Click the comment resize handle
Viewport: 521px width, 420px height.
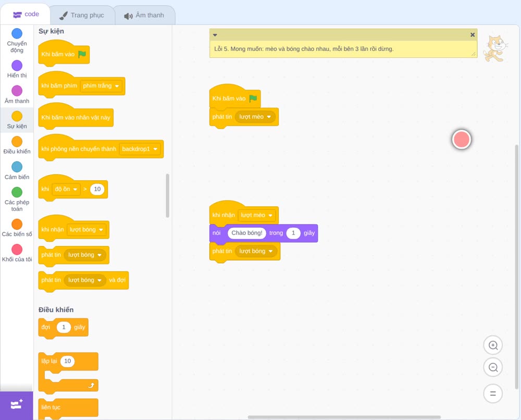pos(473,54)
